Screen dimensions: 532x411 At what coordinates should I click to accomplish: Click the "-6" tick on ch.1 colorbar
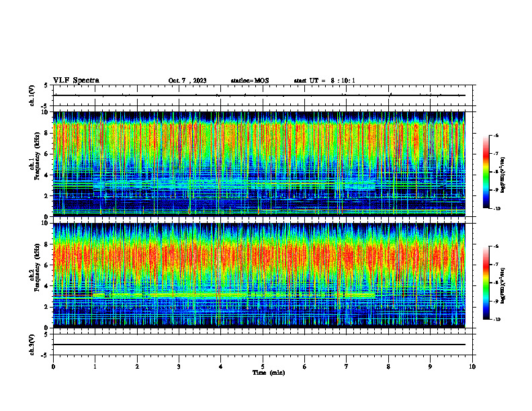coord(496,136)
